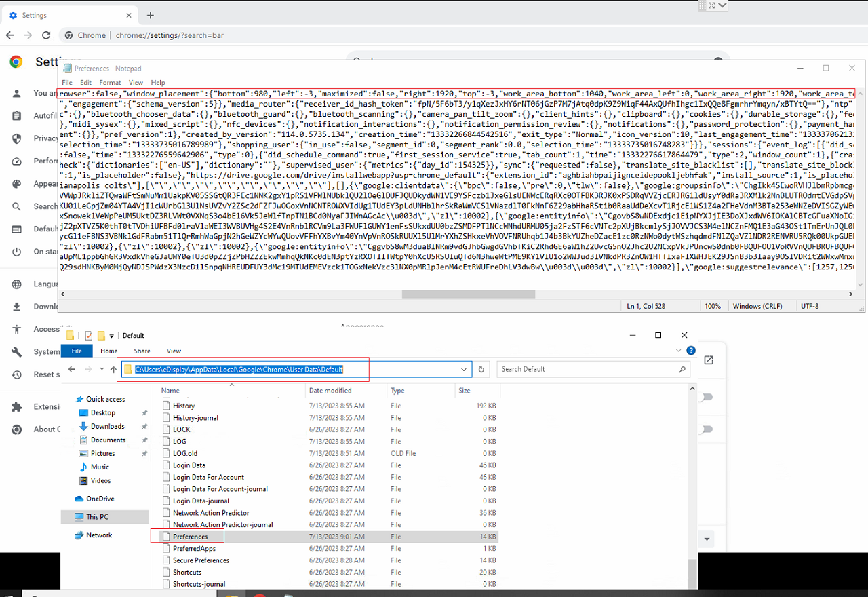Viewport: 868px width, 597px height.
Task: Open Share tab in Explorer ribbon
Action: tap(142, 351)
